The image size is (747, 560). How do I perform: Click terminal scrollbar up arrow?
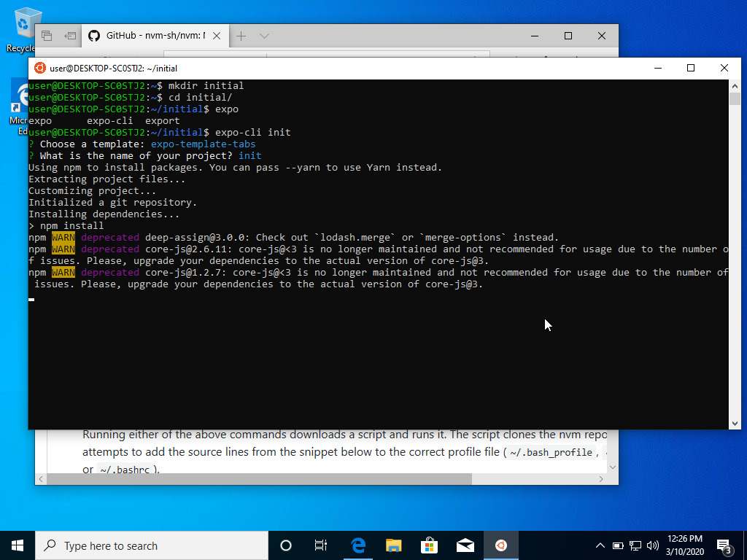click(735, 86)
